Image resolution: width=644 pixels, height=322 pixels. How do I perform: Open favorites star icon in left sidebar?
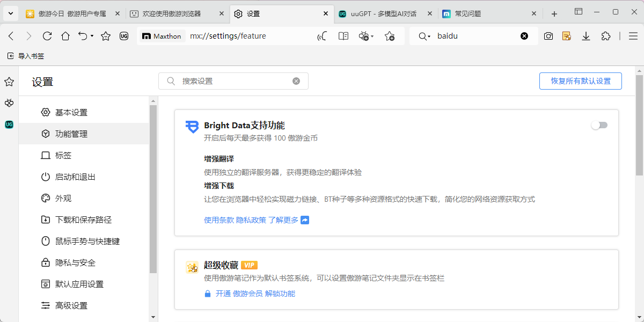pyautogui.click(x=9, y=82)
